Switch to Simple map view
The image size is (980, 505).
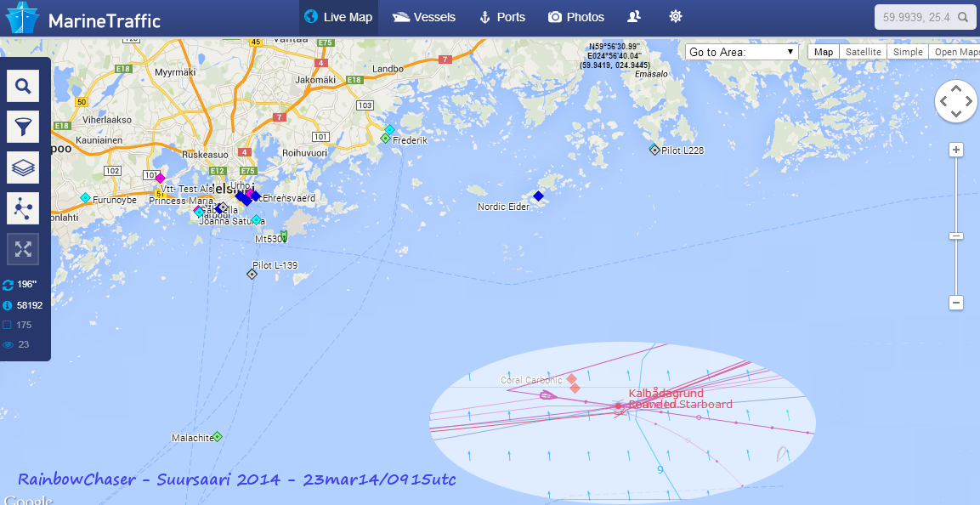click(x=908, y=52)
